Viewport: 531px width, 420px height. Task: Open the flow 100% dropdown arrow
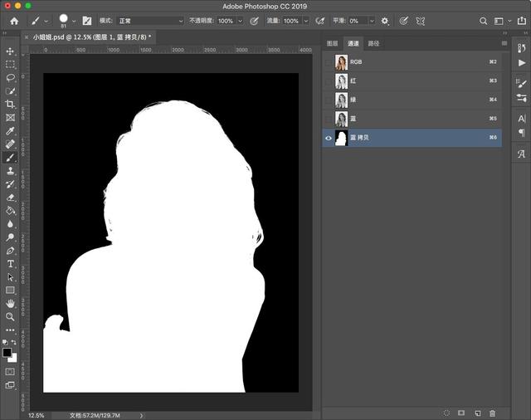[x=306, y=21]
